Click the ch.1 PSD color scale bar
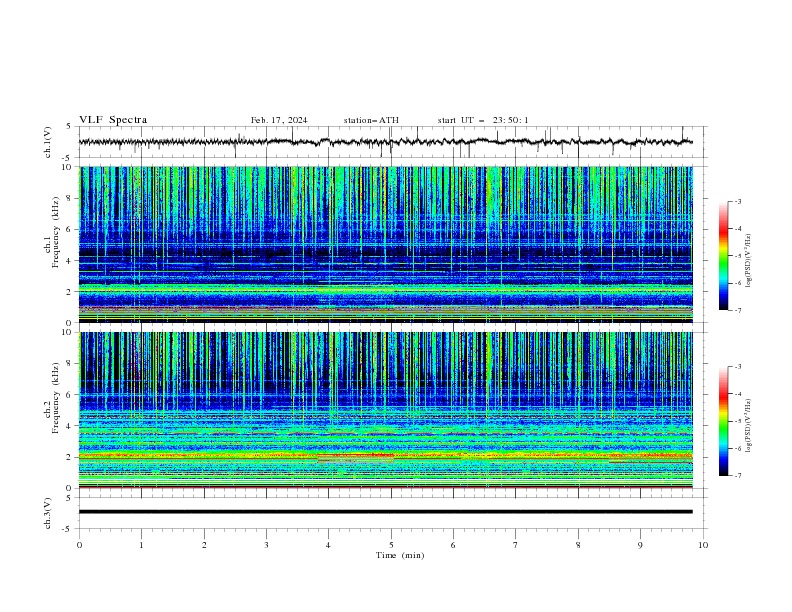Image resolution: width=792 pixels, height=612 pixels. tap(723, 256)
